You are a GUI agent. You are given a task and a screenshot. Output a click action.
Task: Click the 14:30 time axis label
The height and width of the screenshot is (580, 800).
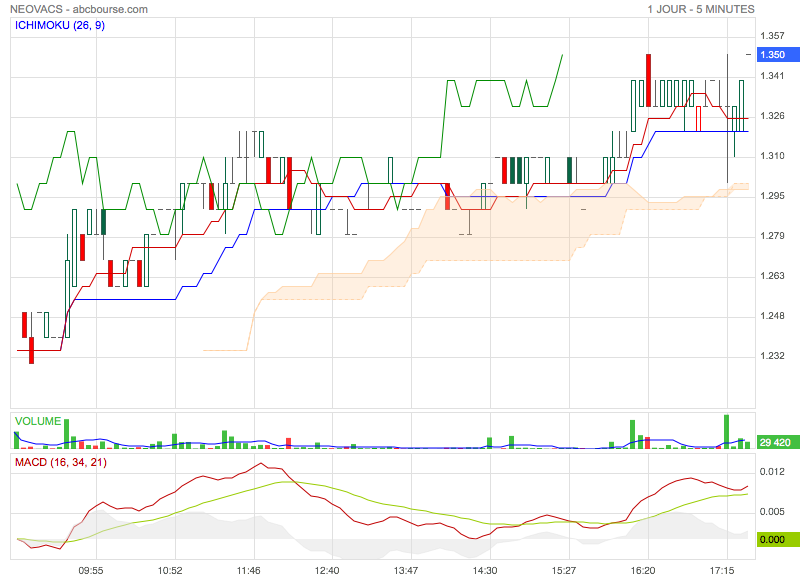[485, 570]
